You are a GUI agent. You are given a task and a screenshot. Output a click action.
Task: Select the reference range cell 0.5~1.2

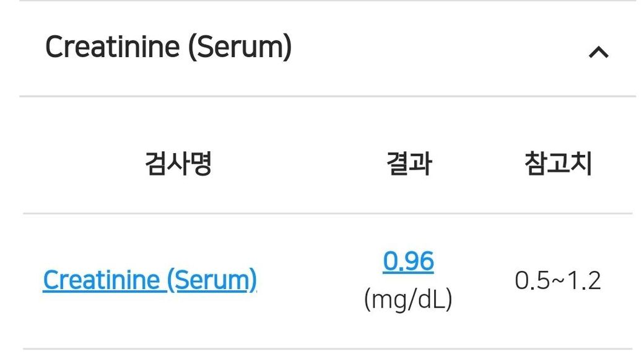tap(558, 281)
